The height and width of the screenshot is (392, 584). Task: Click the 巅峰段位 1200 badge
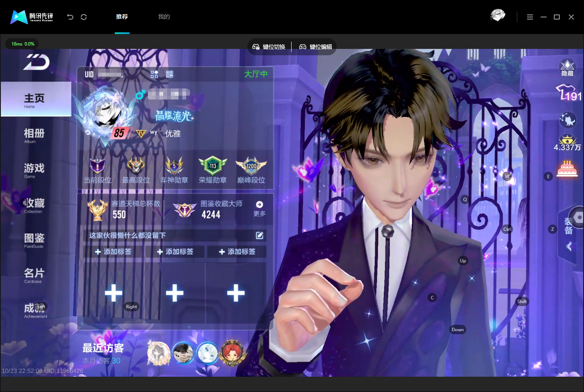point(251,165)
